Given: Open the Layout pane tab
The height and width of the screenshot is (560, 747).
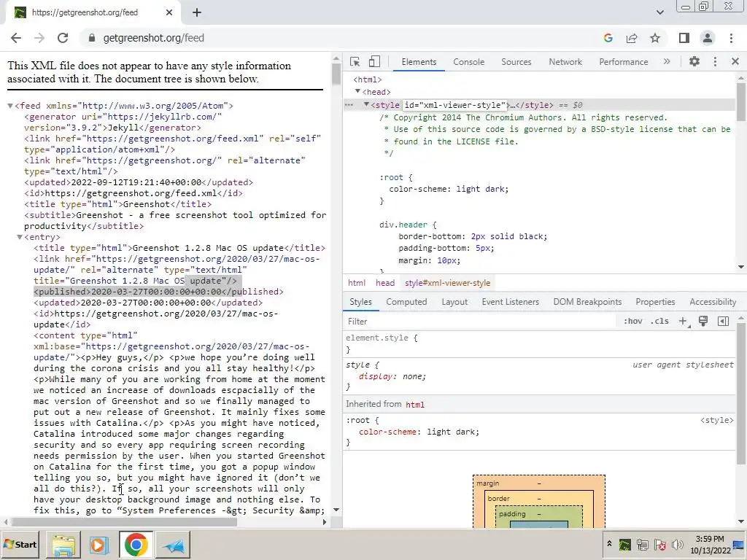Looking at the screenshot, I should 454,302.
